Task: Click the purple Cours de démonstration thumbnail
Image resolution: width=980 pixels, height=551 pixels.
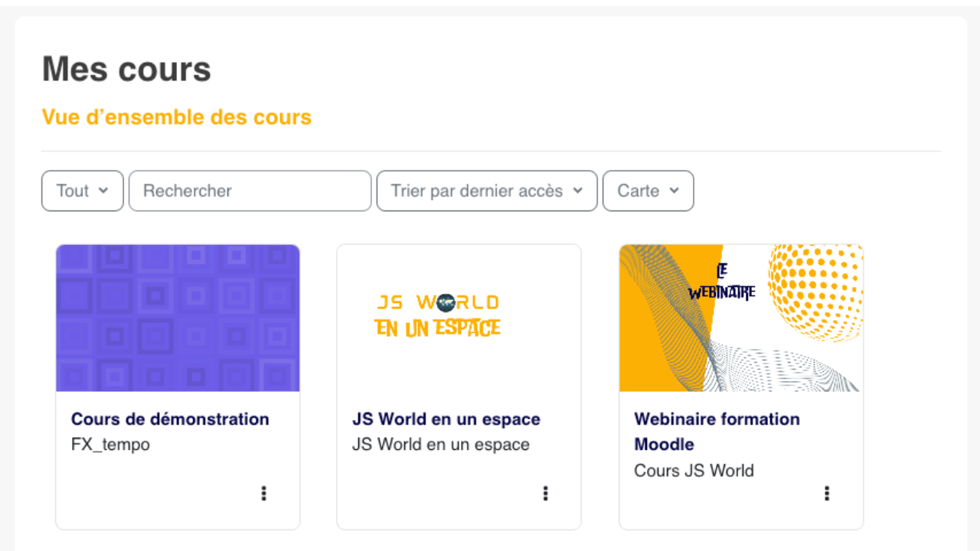Action: click(178, 318)
